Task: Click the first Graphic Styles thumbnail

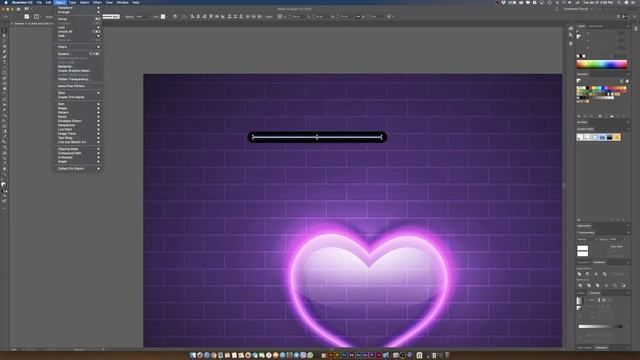Action: pyautogui.click(x=580, y=138)
